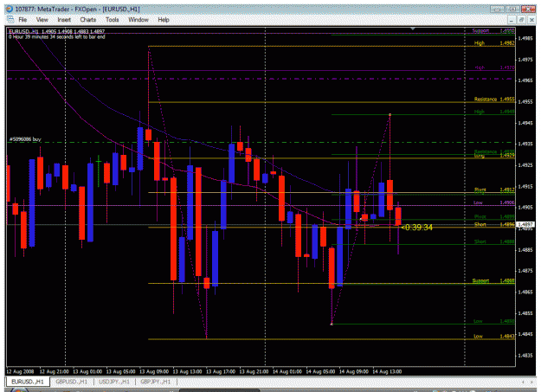
Task: Open the Tools menu
Action: point(113,20)
